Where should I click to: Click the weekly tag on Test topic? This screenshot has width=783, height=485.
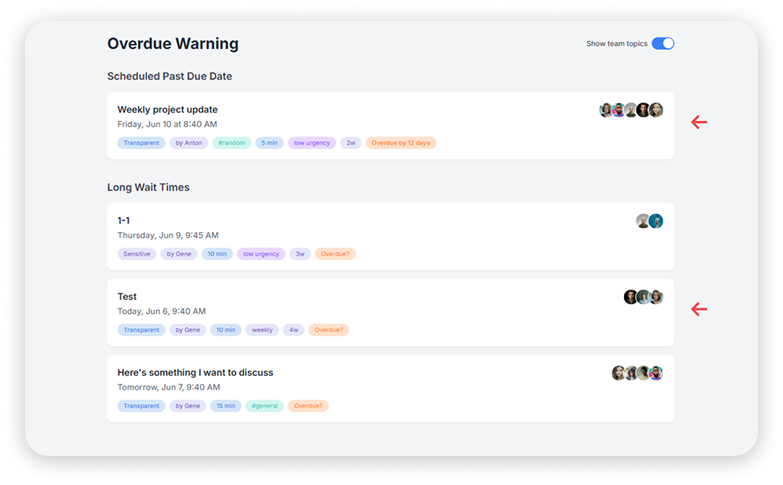click(x=263, y=330)
